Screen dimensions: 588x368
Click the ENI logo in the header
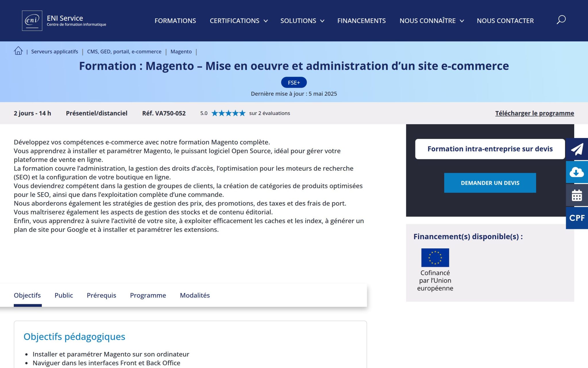click(x=32, y=21)
